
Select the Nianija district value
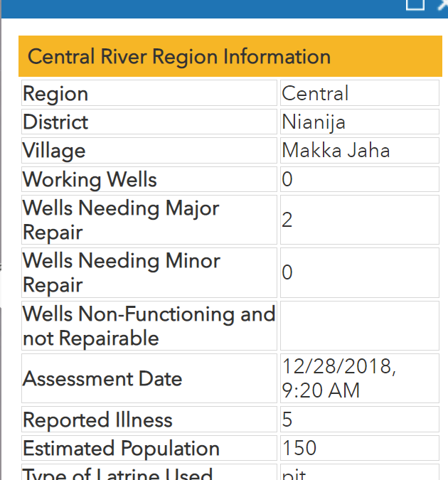(360, 122)
